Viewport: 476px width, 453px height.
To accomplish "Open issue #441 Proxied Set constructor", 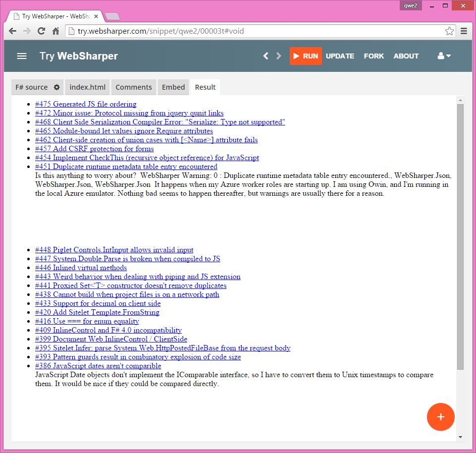I will [131, 285].
